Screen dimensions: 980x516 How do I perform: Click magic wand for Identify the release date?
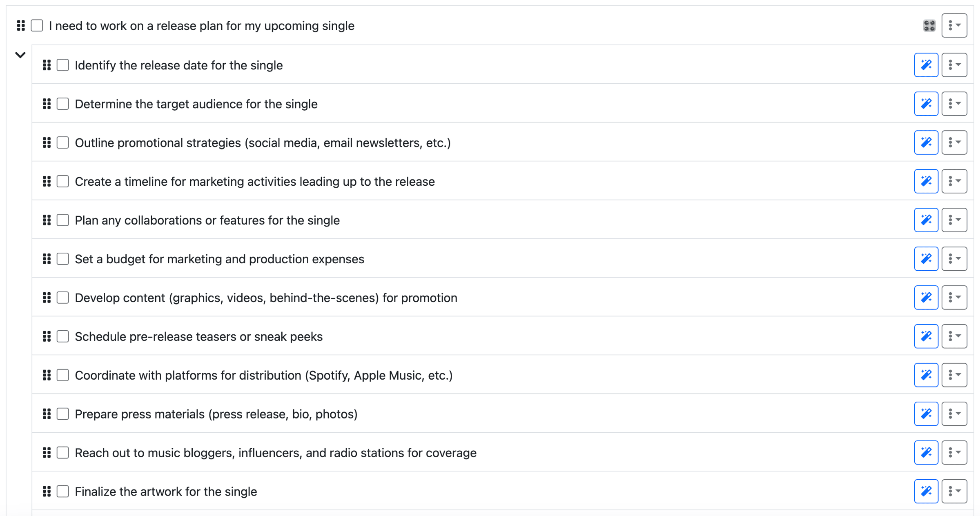(x=926, y=65)
